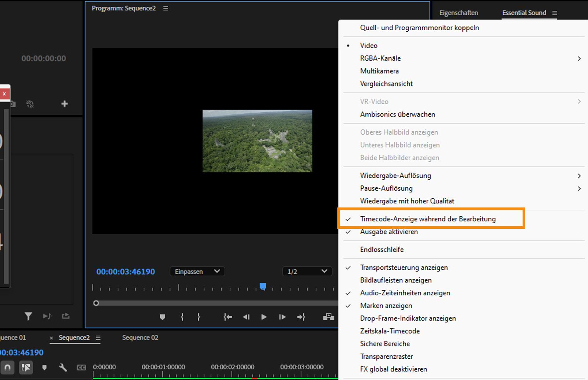This screenshot has height=380, width=588.
Task: Toggle Linked Selection in the timeline
Action: (26, 367)
